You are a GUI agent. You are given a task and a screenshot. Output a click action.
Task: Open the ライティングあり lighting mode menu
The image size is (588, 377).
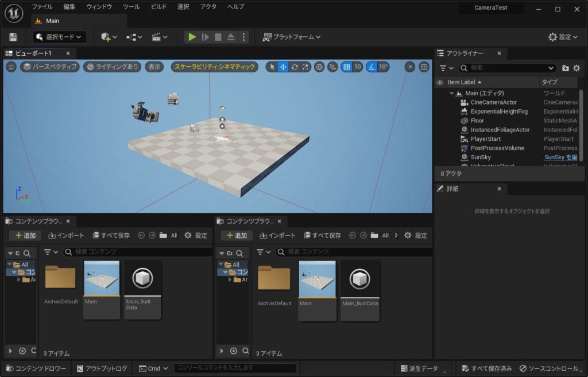[113, 67]
